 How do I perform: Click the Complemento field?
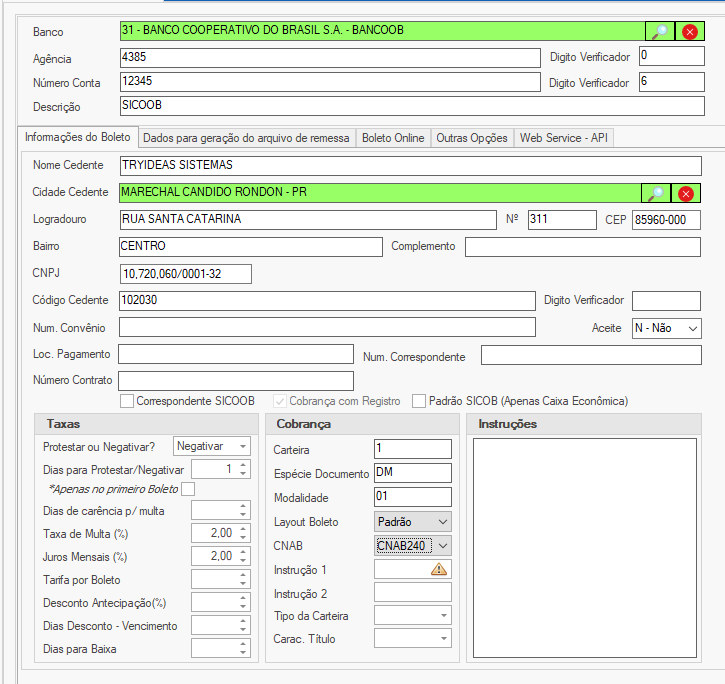583,247
